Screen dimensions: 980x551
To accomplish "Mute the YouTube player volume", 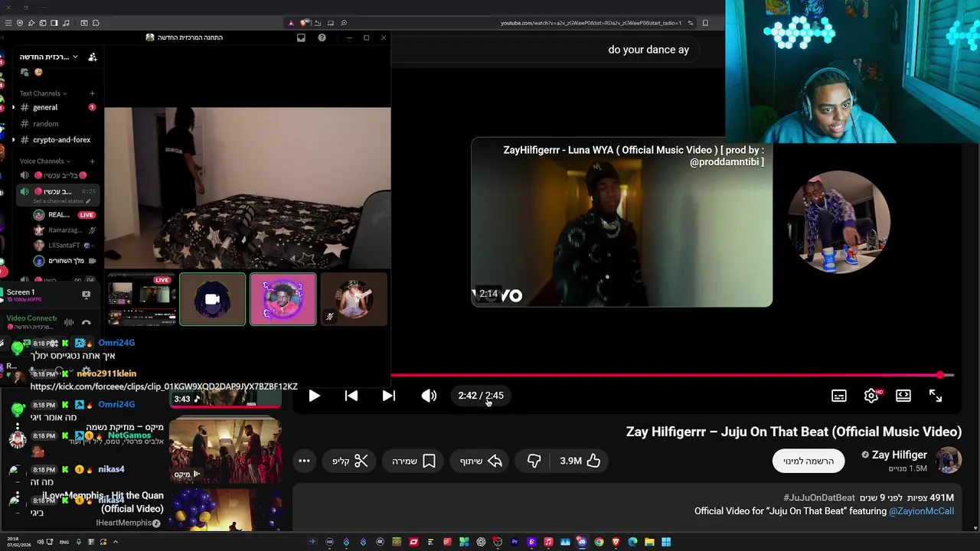I will [429, 396].
